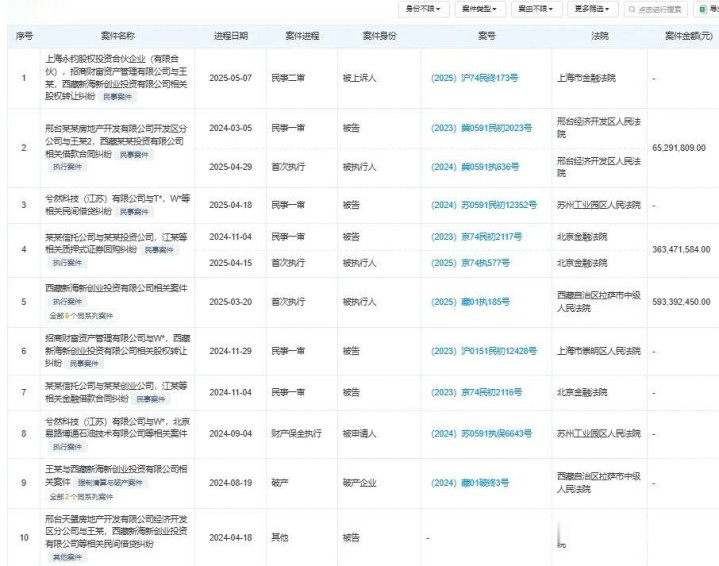Image resolution: width=719 pixels, height=566 pixels.
Task: Click 破产企业 identity cell
Action: point(360,483)
